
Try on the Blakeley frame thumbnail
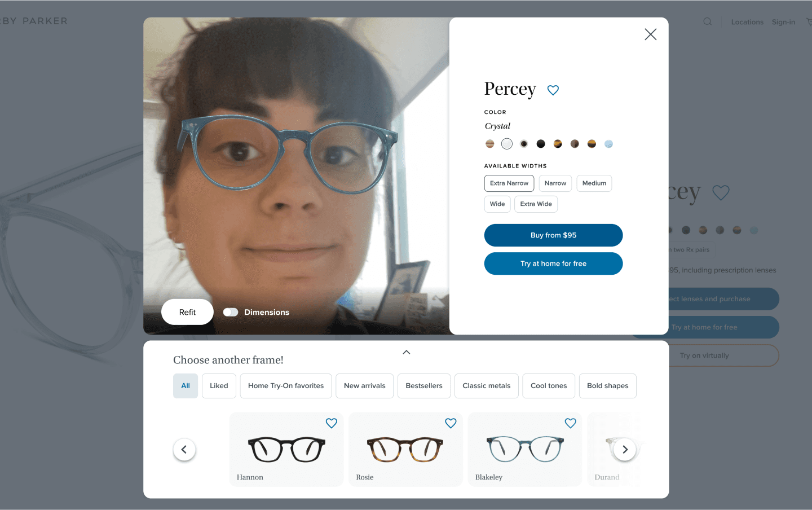tap(525, 449)
